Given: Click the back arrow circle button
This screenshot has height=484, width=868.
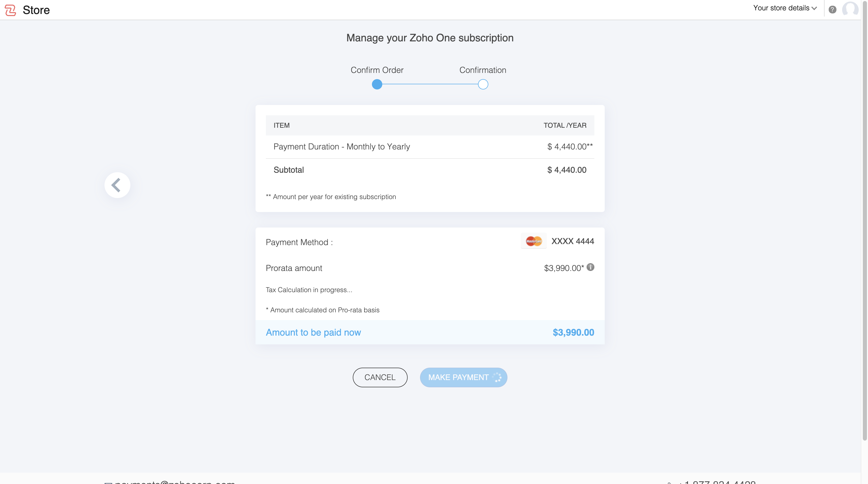Looking at the screenshot, I should [117, 185].
